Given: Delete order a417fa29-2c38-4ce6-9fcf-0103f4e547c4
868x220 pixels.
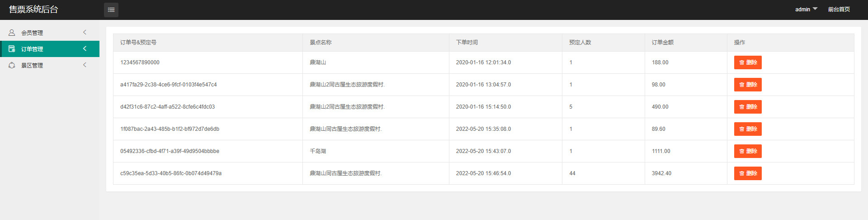Looking at the screenshot, I should point(748,85).
